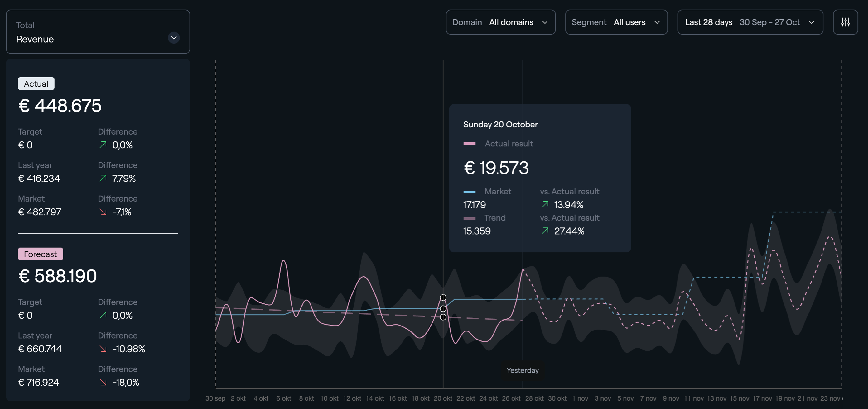Click the -7,1% market difference
This screenshot has height=409, width=868.
pyautogui.click(x=122, y=212)
